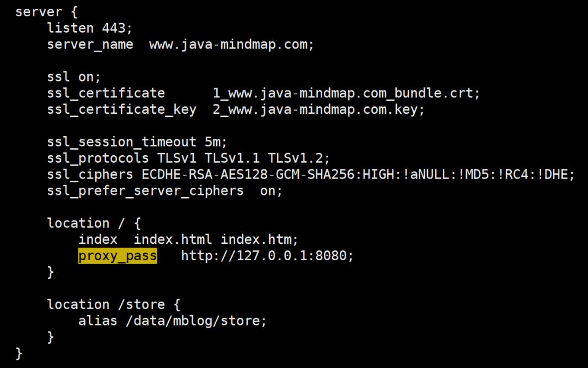588x368 pixels.
Task: Click the ssl_protocols directive keyword
Action: [98, 158]
